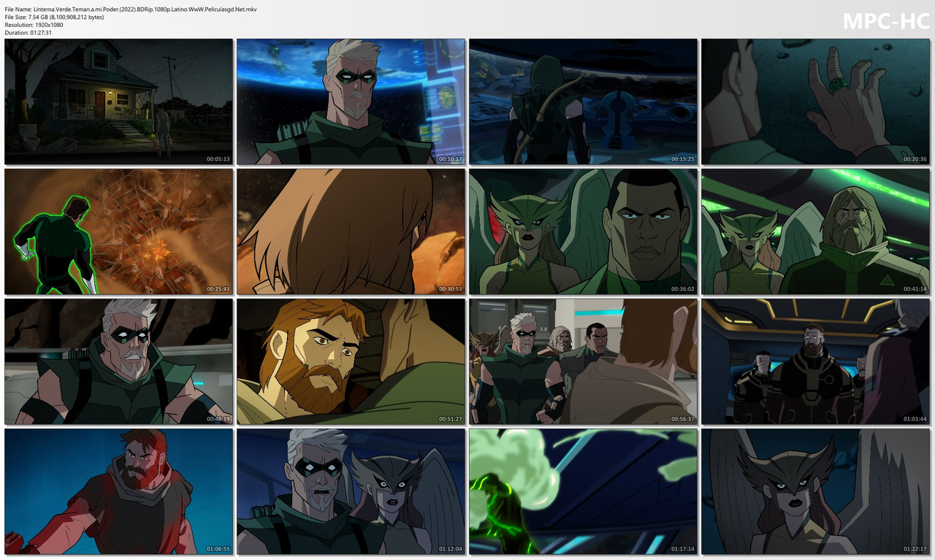Viewport: 935px width, 560px height.
Task: Select the 'Duration: 01:27:31' text
Action: click(x=28, y=33)
